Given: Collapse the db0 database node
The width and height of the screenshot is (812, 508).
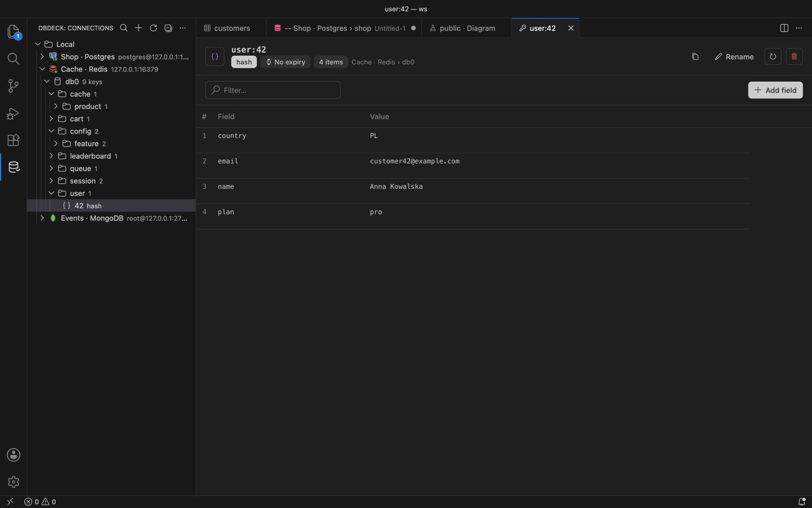Looking at the screenshot, I should tap(47, 81).
